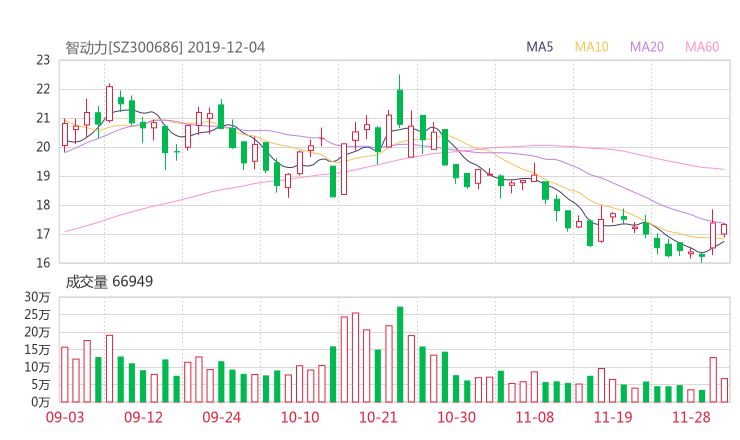Click the 09-24 date axis label
The image size is (740, 440).
coord(222,417)
